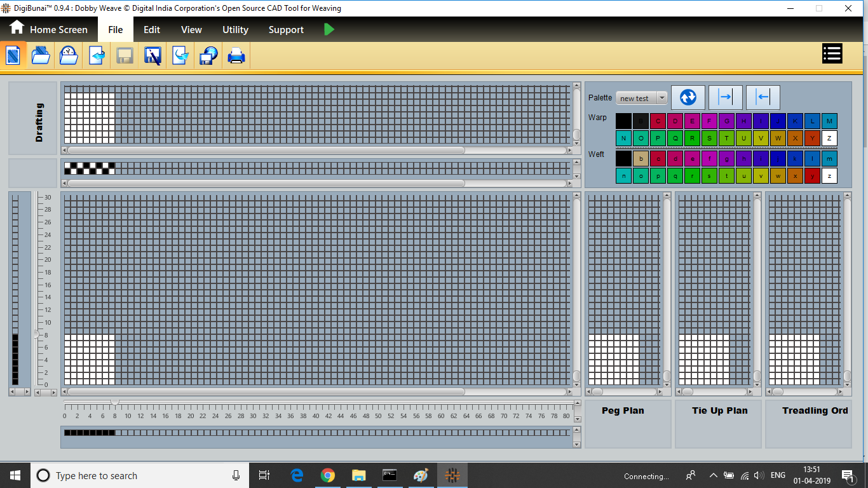Open the Utility menu
This screenshot has width=868, height=488.
(x=235, y=30)
